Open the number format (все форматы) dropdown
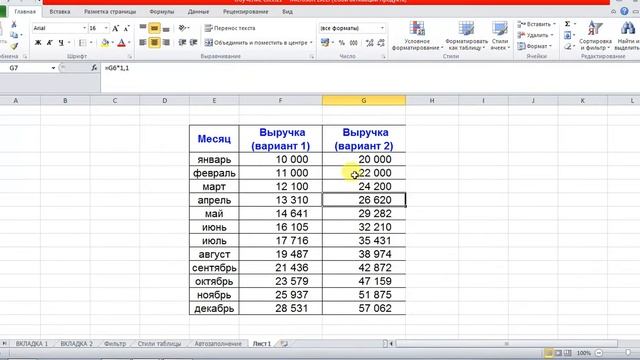The height and width of the screenshot is (360, 640). 382,28
